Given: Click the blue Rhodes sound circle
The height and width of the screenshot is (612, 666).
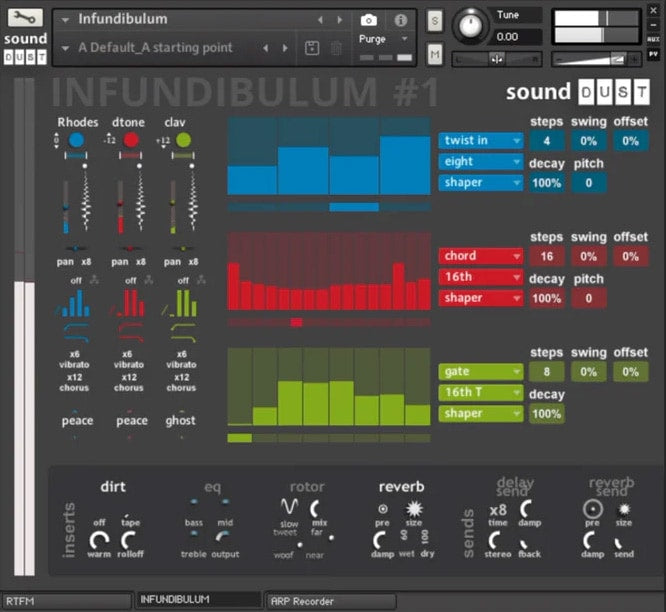Looking at the screenshot, I should tap(77, 142).
